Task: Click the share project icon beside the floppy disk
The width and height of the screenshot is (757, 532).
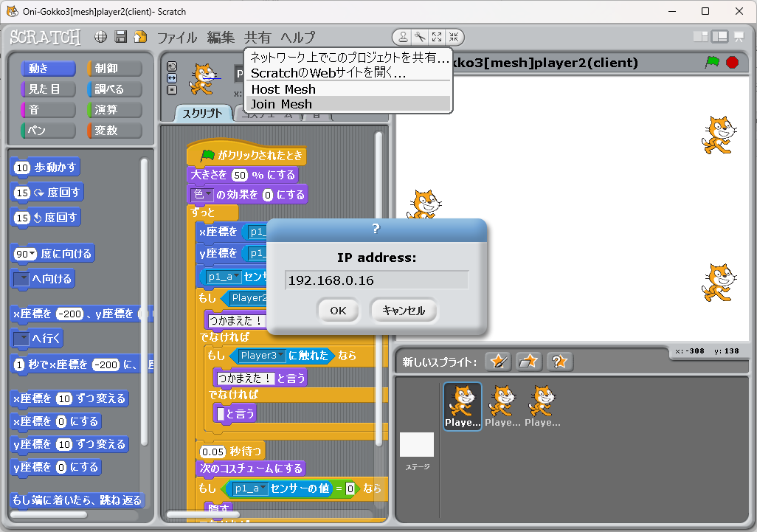Action: (x=140, y=37)
